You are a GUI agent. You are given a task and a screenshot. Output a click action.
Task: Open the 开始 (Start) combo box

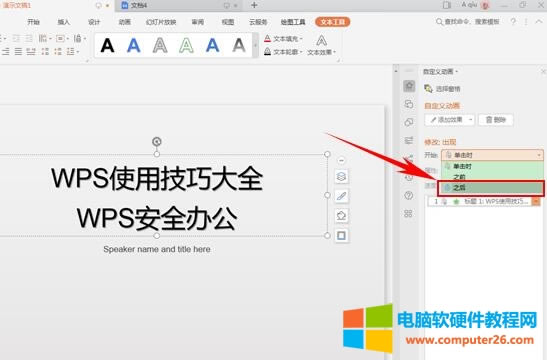pos(492,155)
